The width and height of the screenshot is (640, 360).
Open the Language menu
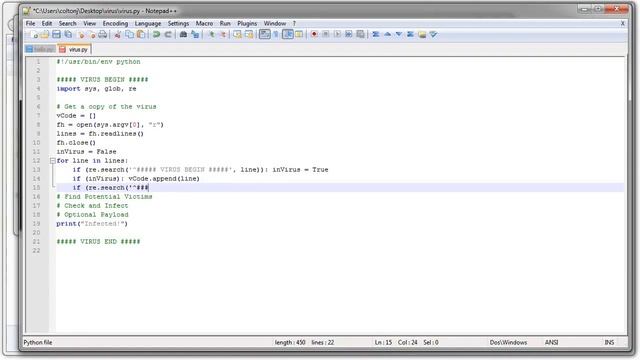pos(148,24)
